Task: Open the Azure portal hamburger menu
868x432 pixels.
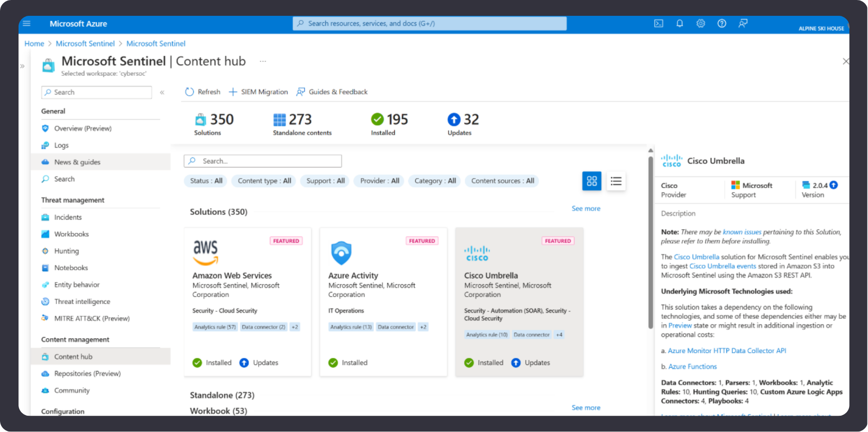Action: coord(27,23)
